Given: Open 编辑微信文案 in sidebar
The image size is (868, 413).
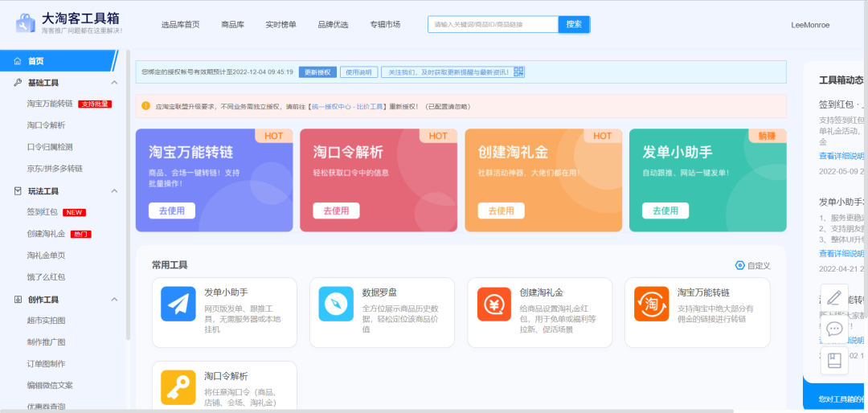Looking at the screenshot, I should [x=50, y=386].
